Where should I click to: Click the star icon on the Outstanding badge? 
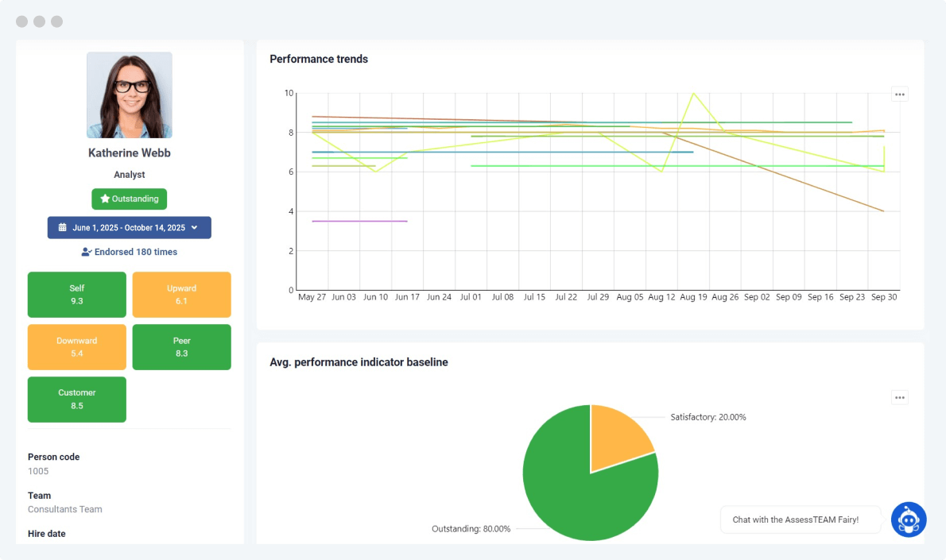(104, 199)
